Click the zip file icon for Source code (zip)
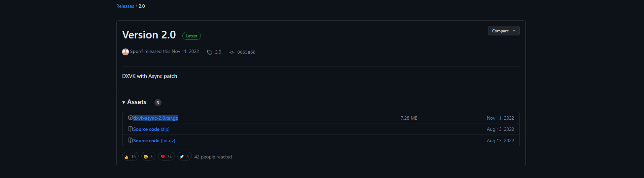This screenshot has width=644, height=178. 131,129
